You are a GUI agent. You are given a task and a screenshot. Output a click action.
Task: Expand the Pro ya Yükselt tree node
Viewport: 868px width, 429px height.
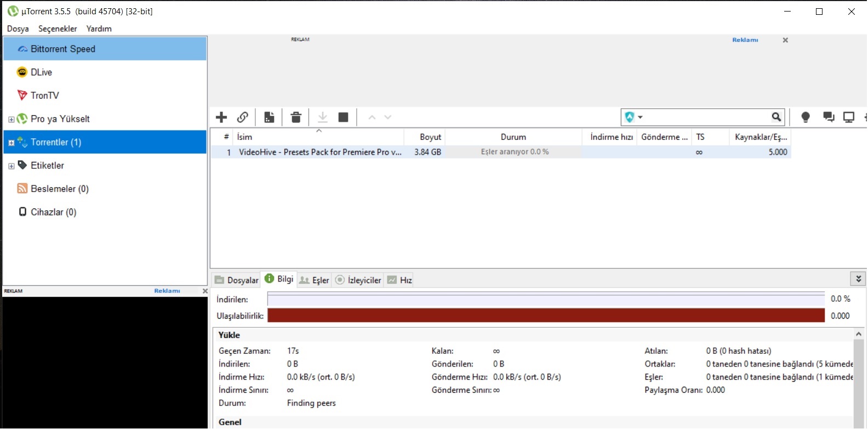tap(11, 119)
